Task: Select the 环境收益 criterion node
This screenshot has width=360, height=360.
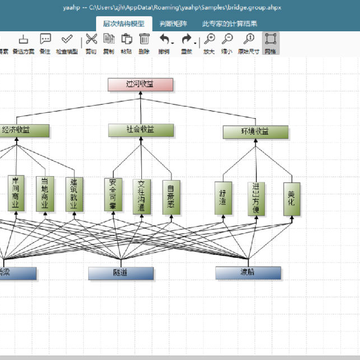Action: 255,132
